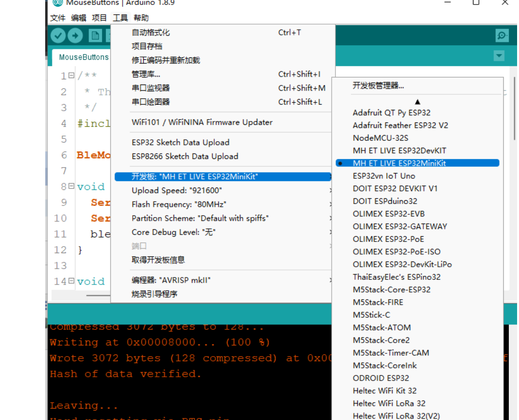Choose 自动格式化 from the tools menu
Screen dimensions: 519x420
click(x=223, y=33)
